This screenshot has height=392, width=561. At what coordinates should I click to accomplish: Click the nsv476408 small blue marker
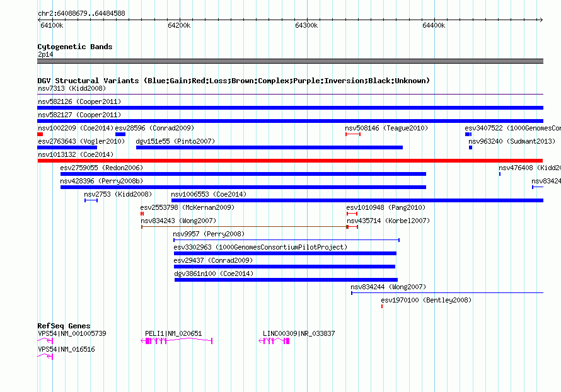click(x=500, y=174)
